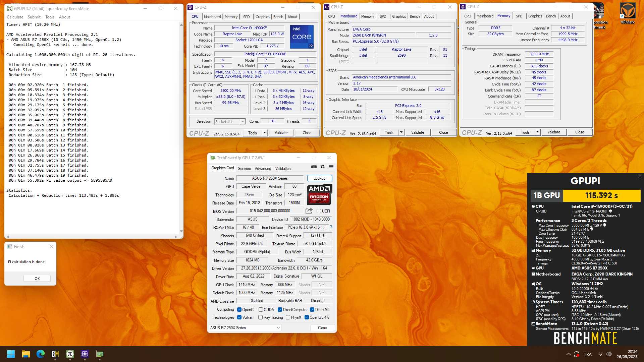
Task: Expand Tools dropdown arrow in Memory window
Action: [537, 132]
